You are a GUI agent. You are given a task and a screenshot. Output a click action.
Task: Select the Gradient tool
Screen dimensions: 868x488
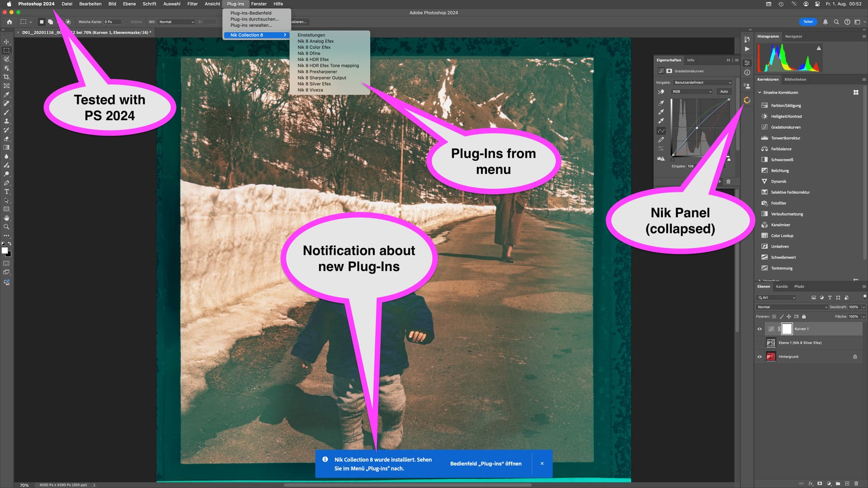(x=6, y=147)
